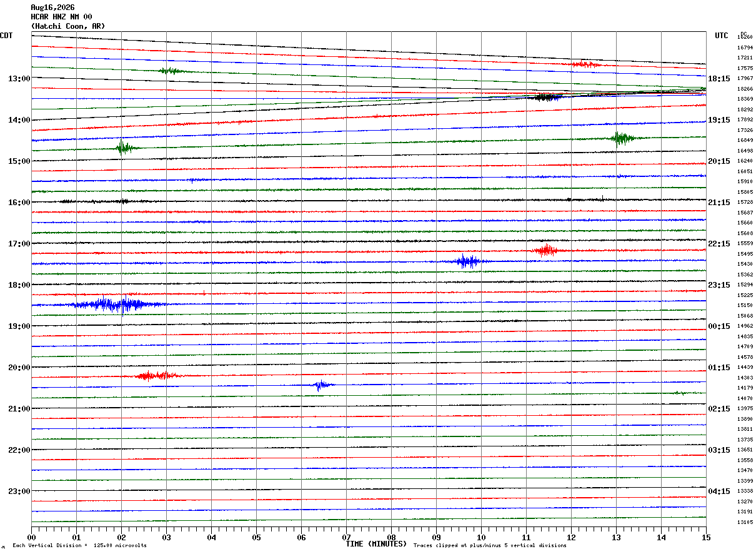The width and height of the screenshot is (756, 554).
Task: Click the HCAR HNZ NM 00 station header
Action: (x=61, y=17)
